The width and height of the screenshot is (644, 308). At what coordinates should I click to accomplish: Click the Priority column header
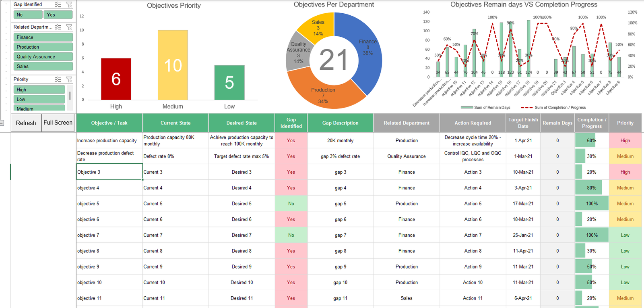[x=625, y=123]
